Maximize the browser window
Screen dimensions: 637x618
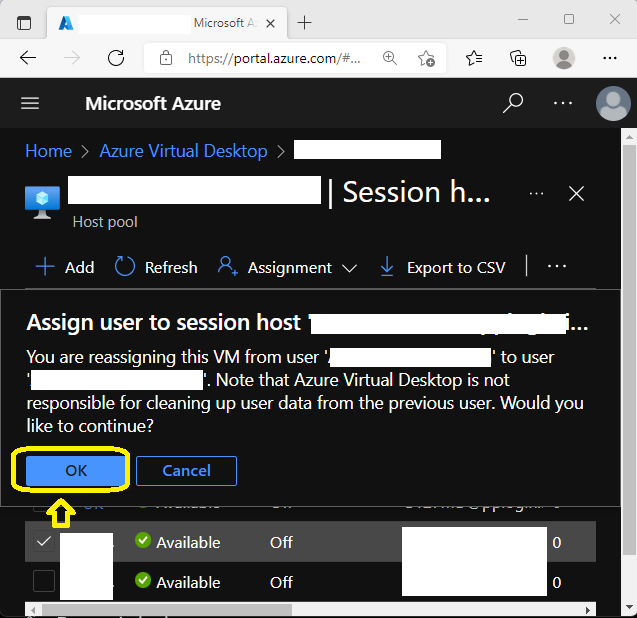click(569, 19)
